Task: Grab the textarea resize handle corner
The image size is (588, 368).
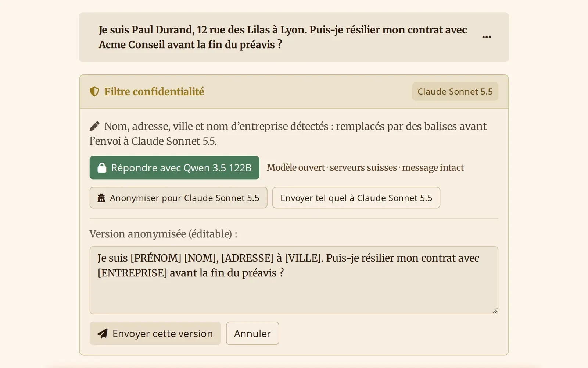Action: click(x=495, y=311)
